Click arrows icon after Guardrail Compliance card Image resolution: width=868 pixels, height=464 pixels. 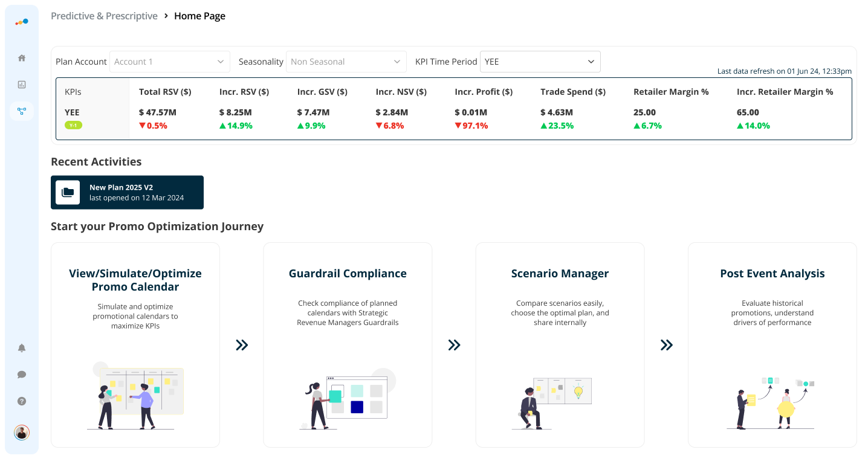(454, 345)
